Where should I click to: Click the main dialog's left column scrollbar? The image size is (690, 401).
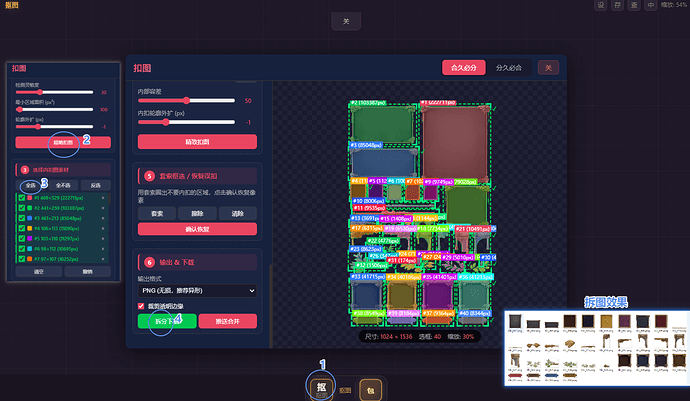271,304
